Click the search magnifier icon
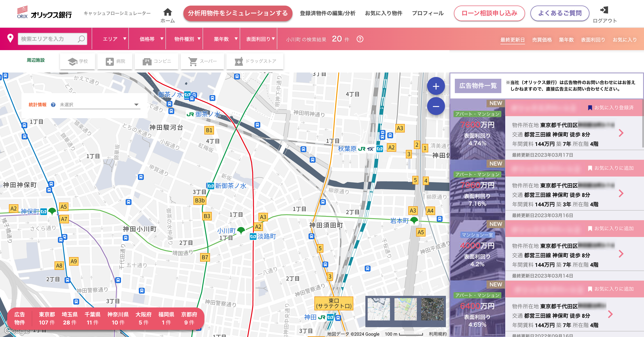The height and width of the screenshot is (337, 644). (x=81, y=39)
